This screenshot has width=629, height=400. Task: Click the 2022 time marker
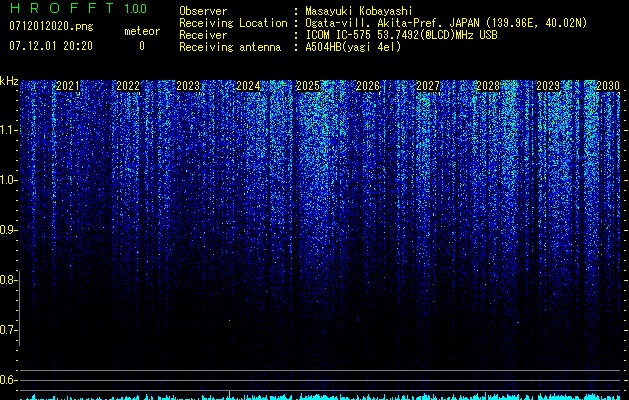[x=128, y=86]
